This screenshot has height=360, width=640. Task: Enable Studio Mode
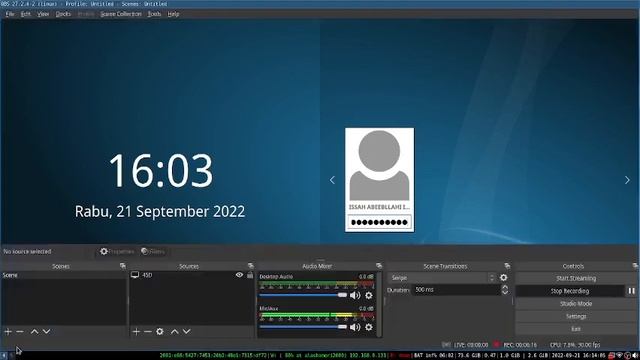[576, 303]
